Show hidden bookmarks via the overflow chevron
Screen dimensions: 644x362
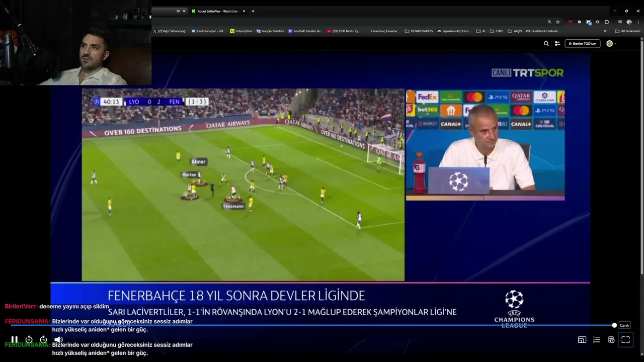pyautogui.click(x=605, y=31)
